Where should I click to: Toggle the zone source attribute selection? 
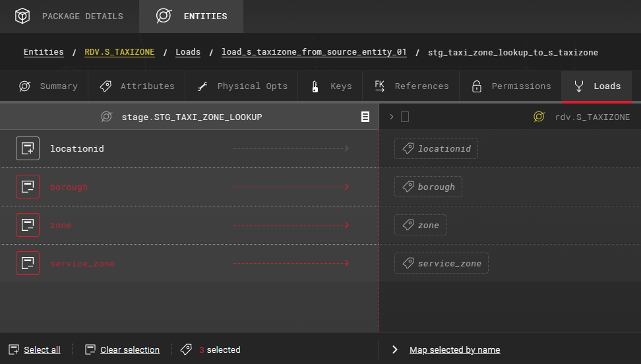(x=28, y=225)
